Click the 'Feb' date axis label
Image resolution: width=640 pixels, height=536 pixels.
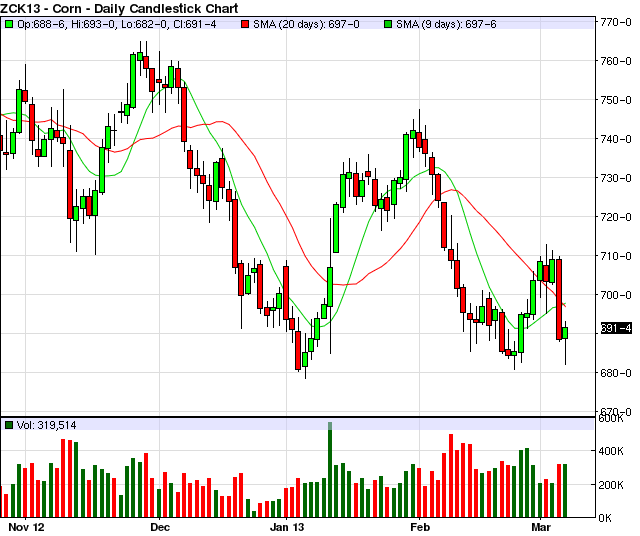coord(420,527)
